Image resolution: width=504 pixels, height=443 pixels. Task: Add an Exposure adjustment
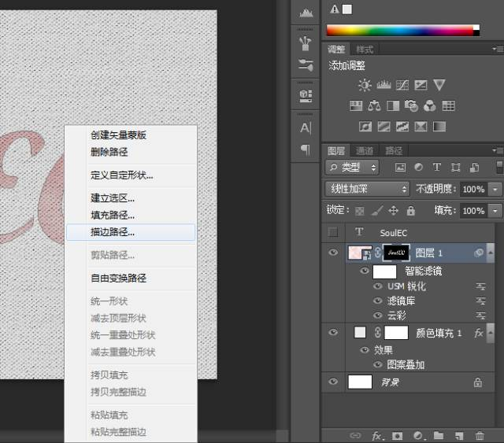(421, 85)
